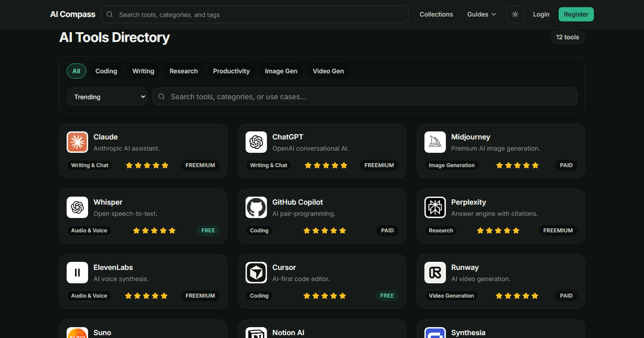Click the star rating on Runway card
Image resolution: width=644 pixels, height=338 pixels.
(x=517, y=296)
